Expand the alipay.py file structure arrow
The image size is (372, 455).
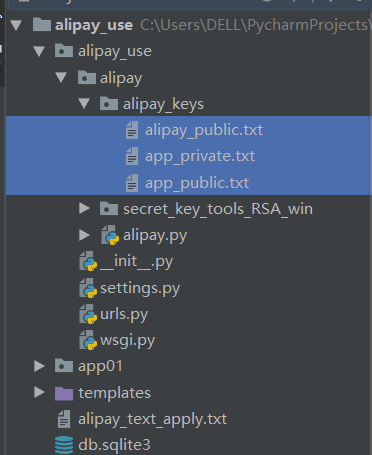pos(84,235)
